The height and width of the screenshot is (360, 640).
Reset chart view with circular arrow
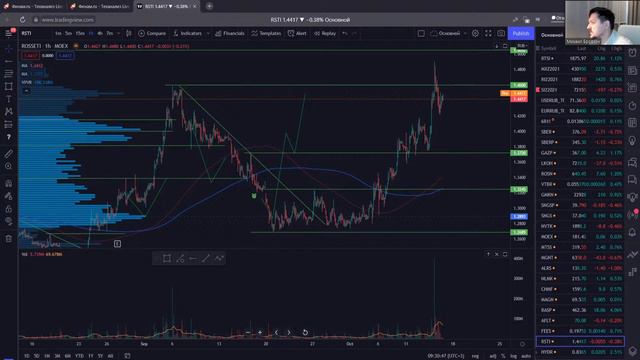[305, 333]
